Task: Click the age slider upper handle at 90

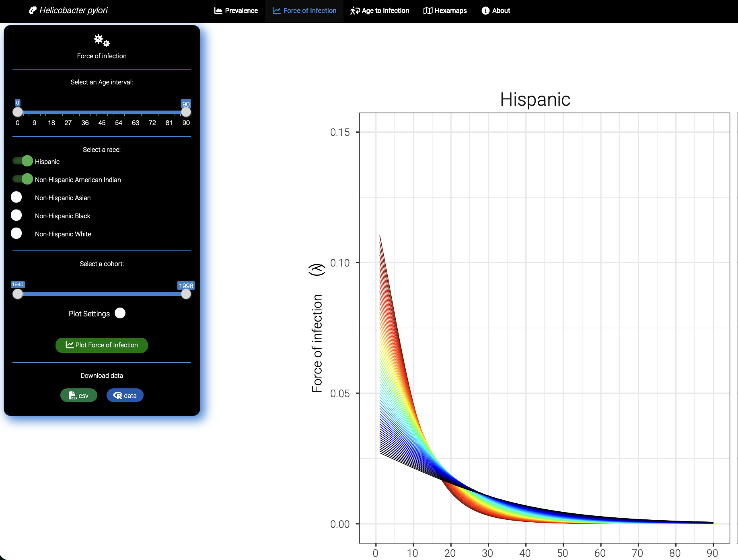Action: click(x=186, y=112)
